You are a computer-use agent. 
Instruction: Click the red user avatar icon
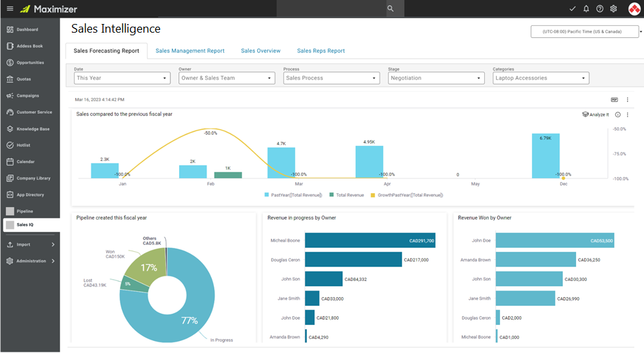635,9
